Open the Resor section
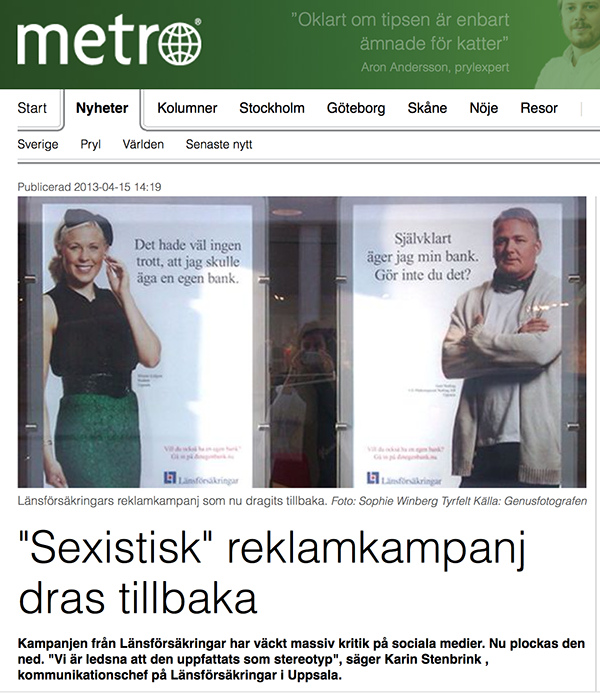Image resolution: width=600 pixels, height=693 pixels. (539, 108)
